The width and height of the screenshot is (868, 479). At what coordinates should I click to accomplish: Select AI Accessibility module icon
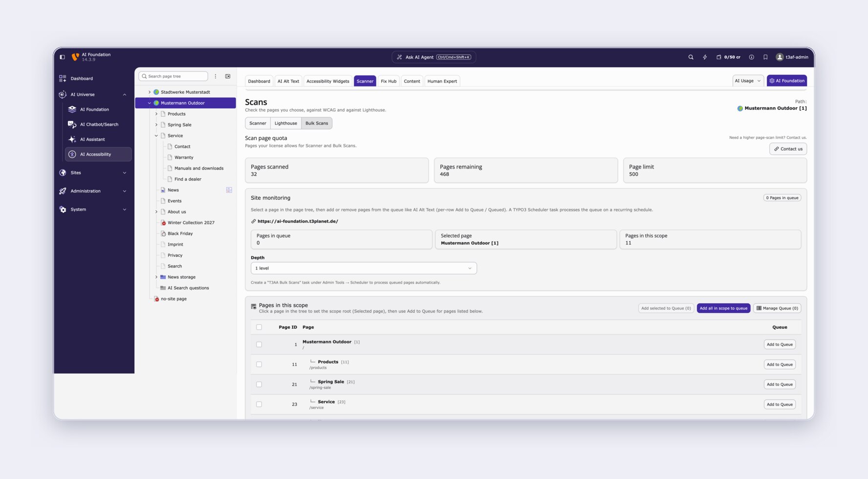pos(72,154)
